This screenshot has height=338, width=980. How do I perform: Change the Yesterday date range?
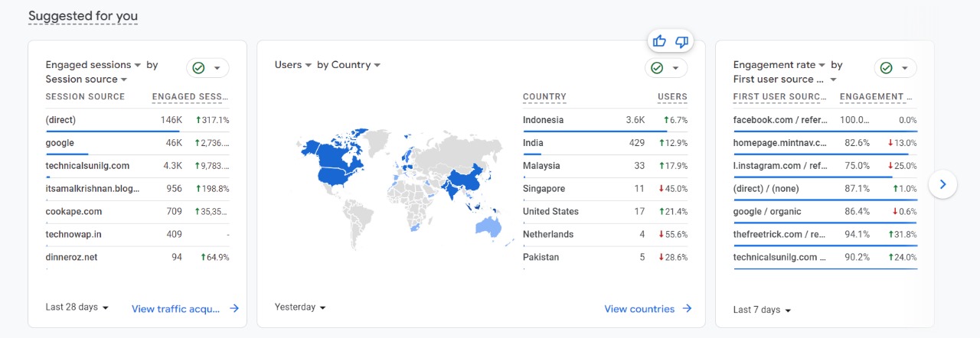click(x=301, y=307)
